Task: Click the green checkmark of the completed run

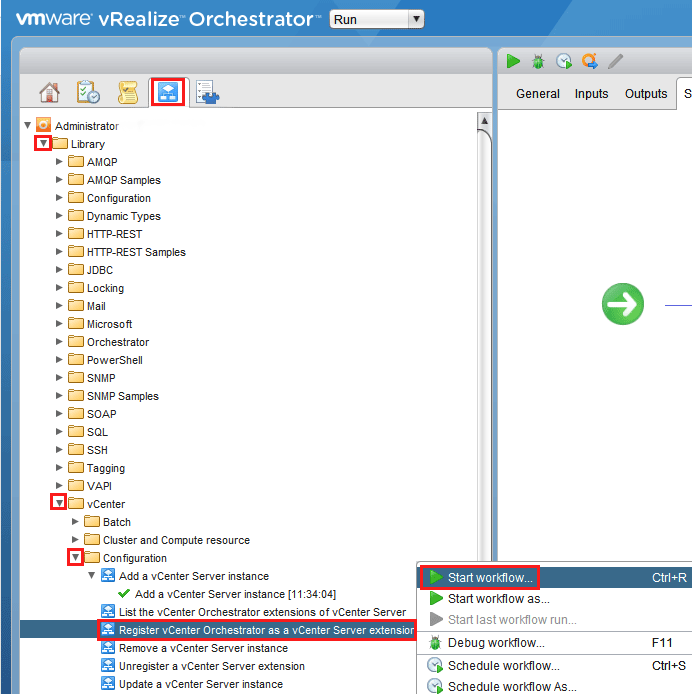Action: tap(124, 593)
